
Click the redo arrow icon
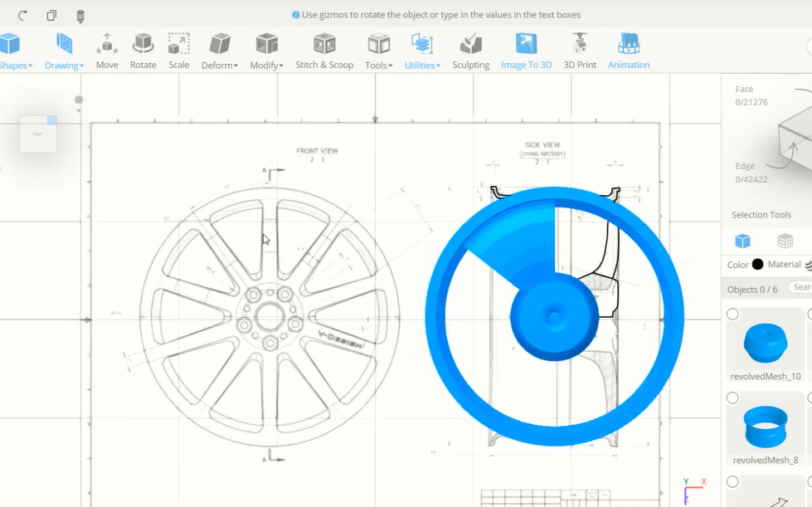[x=22, y=15]
